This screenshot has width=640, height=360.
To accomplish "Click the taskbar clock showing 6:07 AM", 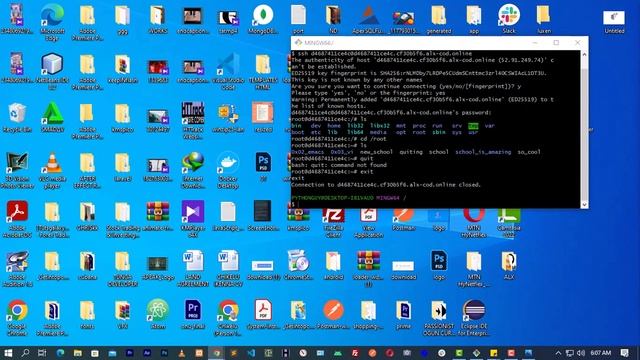I will (601, 353).
